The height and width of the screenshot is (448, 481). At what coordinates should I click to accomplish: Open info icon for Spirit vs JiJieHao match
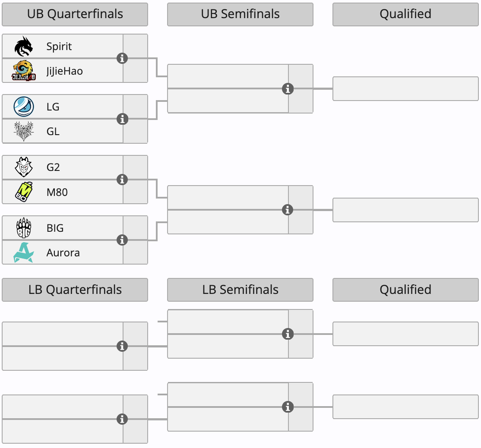pyautogui.click(x=122, y=58)
